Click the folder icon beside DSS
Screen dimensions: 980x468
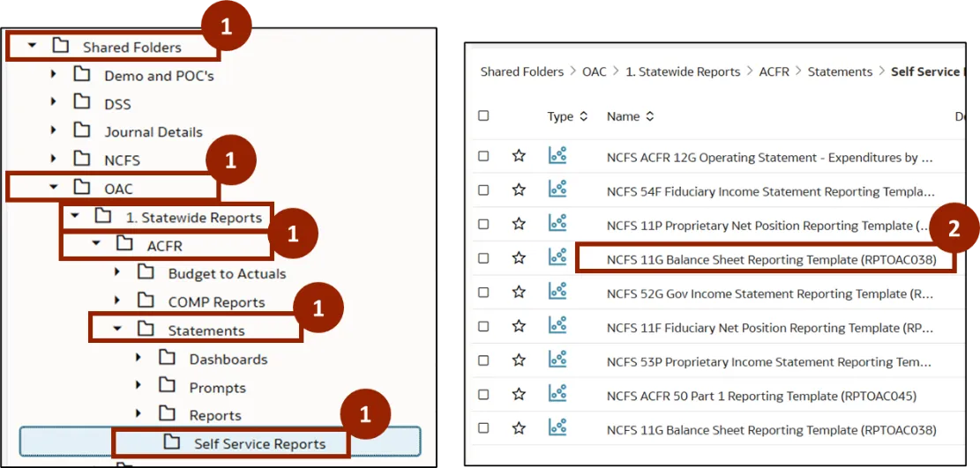82,102
